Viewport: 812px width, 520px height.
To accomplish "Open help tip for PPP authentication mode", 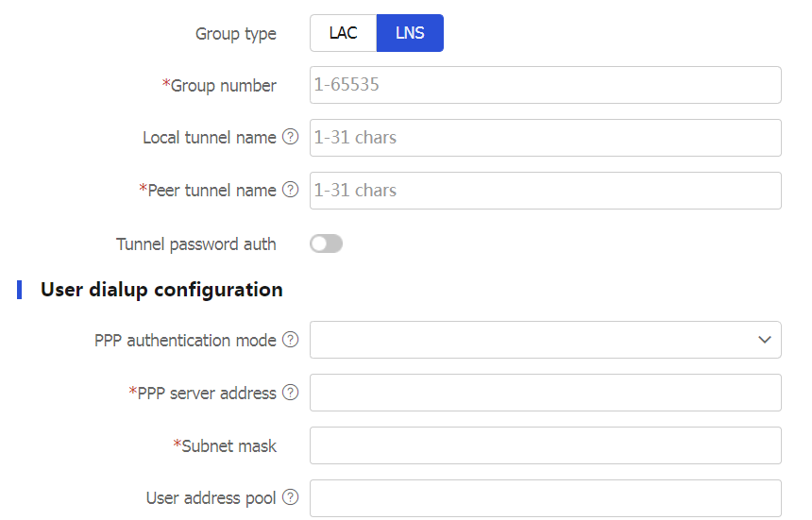I will click(x=291, y=340).
